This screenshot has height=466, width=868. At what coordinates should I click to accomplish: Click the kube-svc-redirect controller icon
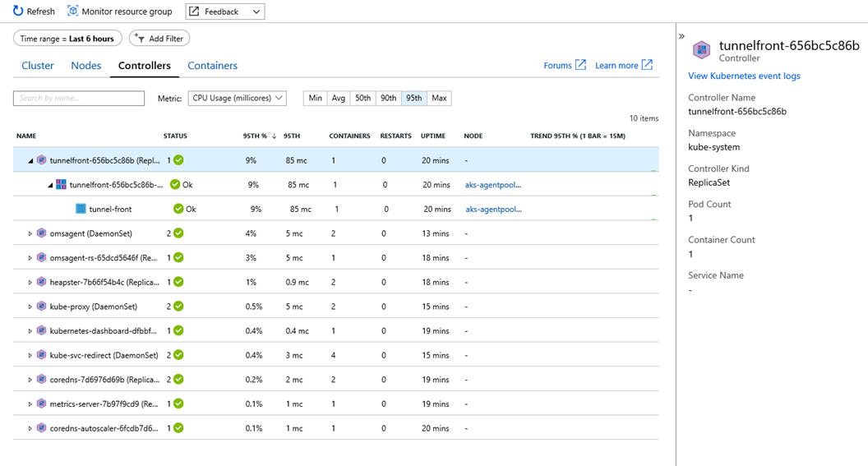(42, 355)
